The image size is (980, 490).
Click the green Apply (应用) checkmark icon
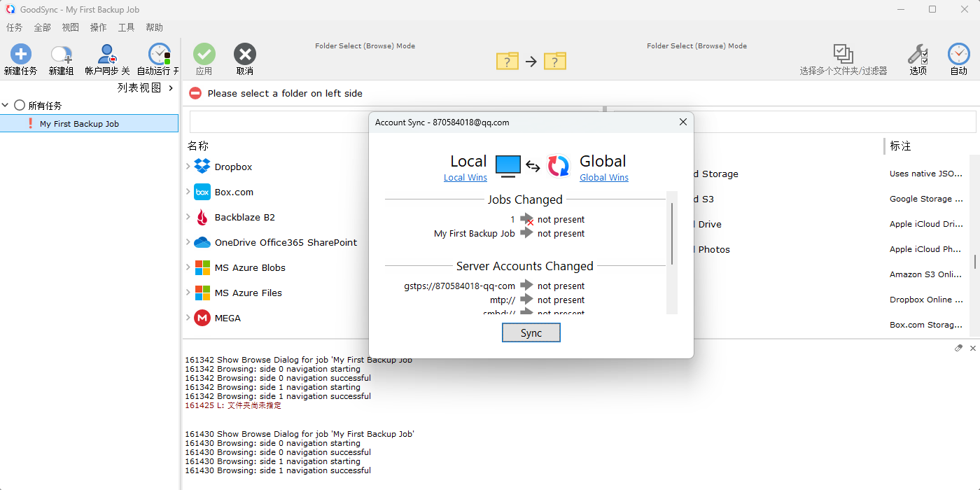tap(204, 55)
